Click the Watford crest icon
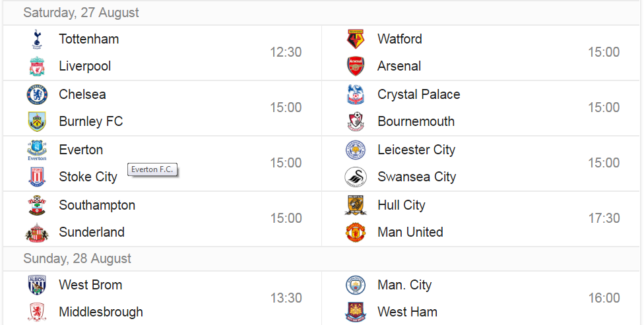 (355, 39)
